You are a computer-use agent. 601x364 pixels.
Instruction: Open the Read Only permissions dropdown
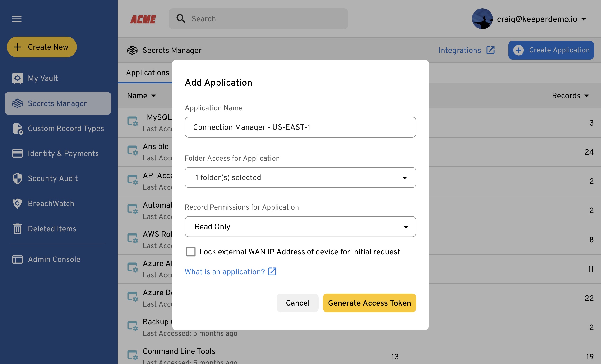point(300,227)
